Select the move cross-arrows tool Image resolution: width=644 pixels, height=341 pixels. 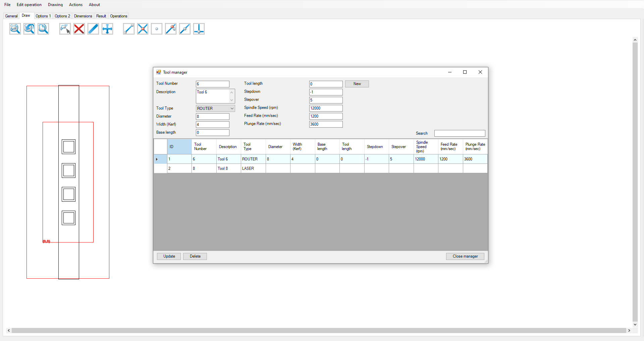107,29
